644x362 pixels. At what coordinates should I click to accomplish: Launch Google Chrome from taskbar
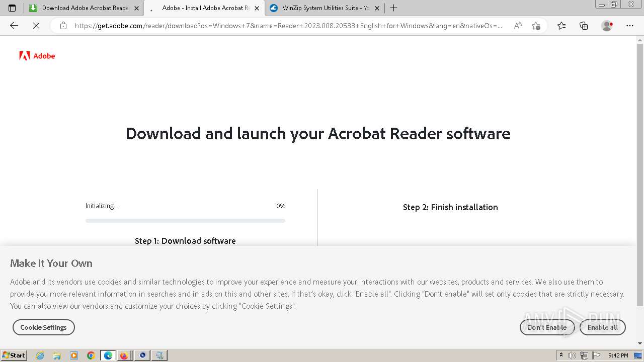coord(91,355)
